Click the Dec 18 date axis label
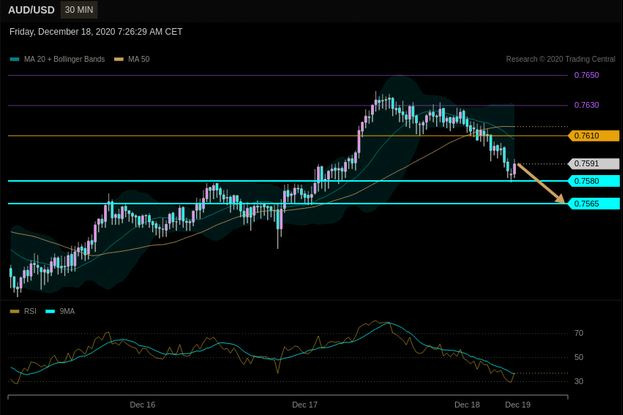The image size is (623, 415). (467, 405)
